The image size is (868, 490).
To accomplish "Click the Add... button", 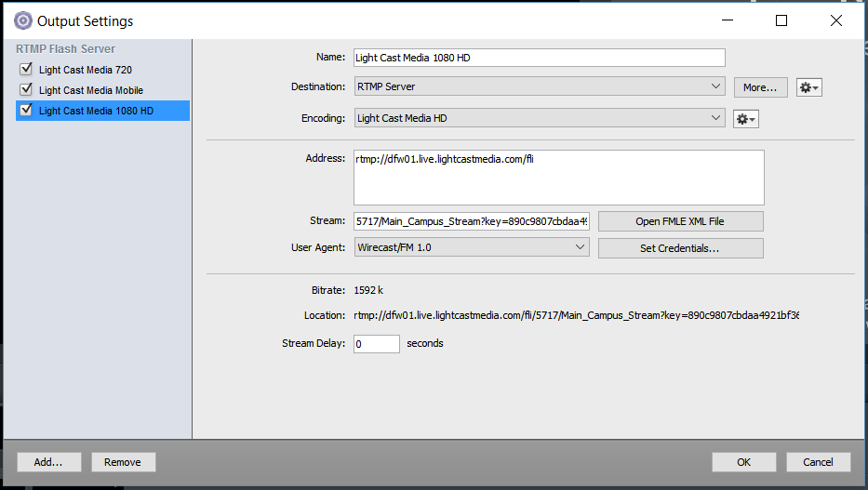I will tap(48, 462).
